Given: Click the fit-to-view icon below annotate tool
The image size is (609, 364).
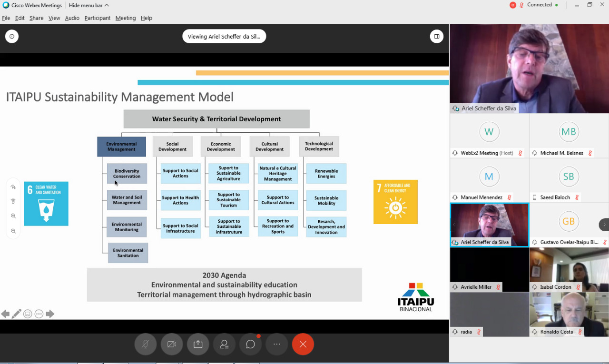Looking at the screenshot, I should pyautogui.click(x=13, y=201).
